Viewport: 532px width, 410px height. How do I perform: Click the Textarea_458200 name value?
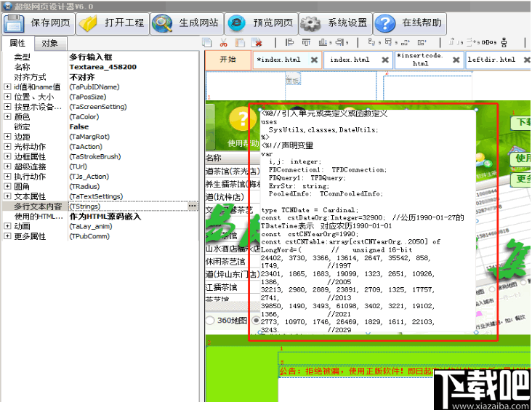click(x=102, y=67)
